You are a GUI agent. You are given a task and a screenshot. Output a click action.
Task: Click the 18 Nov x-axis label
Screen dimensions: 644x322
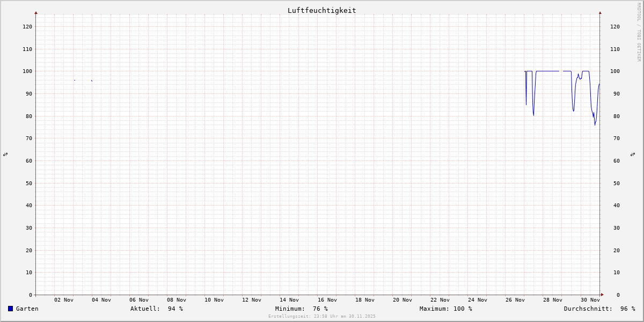(x=365, y=299)
